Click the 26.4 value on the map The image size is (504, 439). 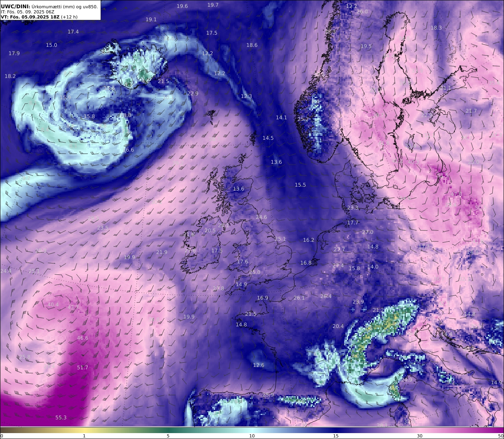pyautogui.click(x=326, y=296)
